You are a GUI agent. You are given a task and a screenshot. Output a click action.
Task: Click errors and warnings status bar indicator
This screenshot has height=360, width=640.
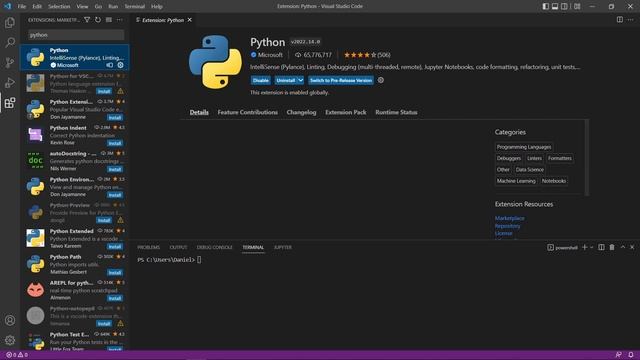click(17, 355)
